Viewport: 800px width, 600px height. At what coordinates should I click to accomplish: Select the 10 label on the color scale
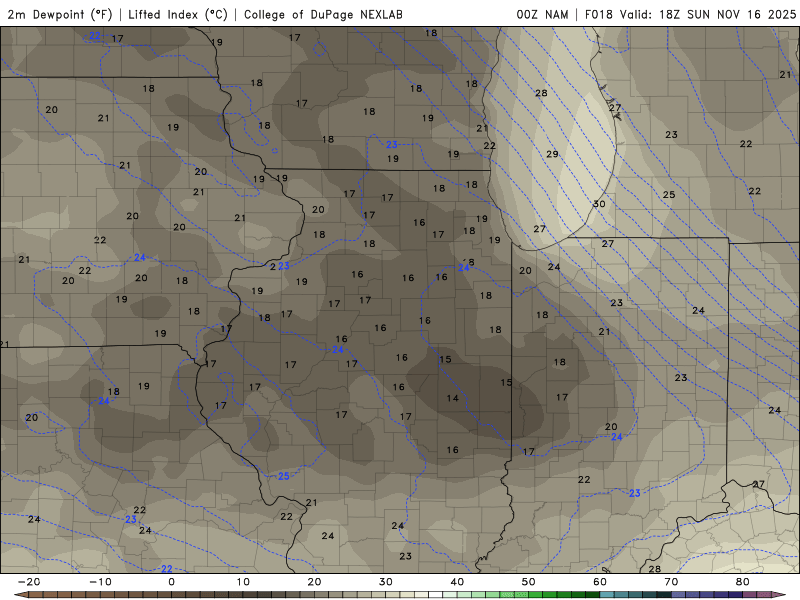tap(243, 582)
